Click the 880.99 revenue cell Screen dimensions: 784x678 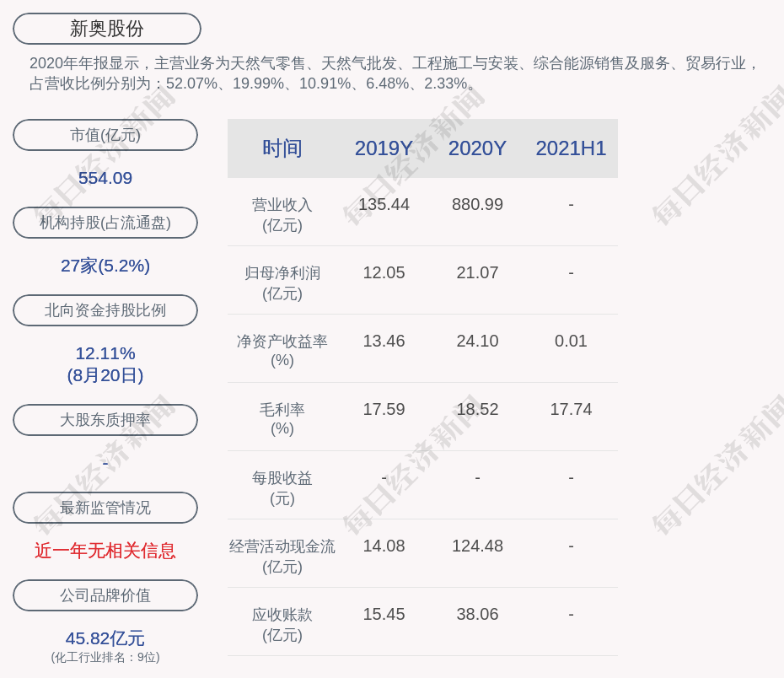click(477, 205)
